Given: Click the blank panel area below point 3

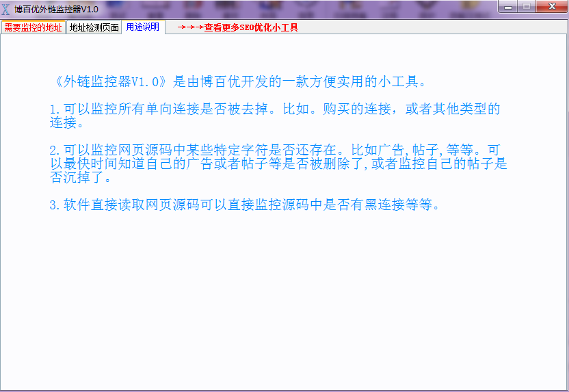Looking at the screenshot, I should (284, 301).
